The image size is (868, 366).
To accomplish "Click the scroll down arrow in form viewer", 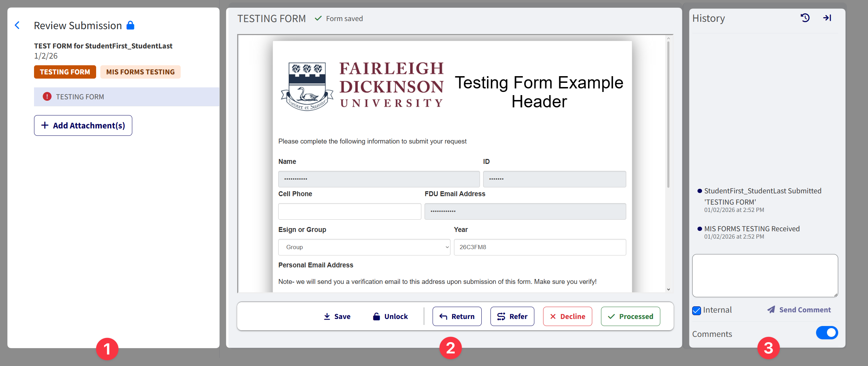I will pos(668,290).
